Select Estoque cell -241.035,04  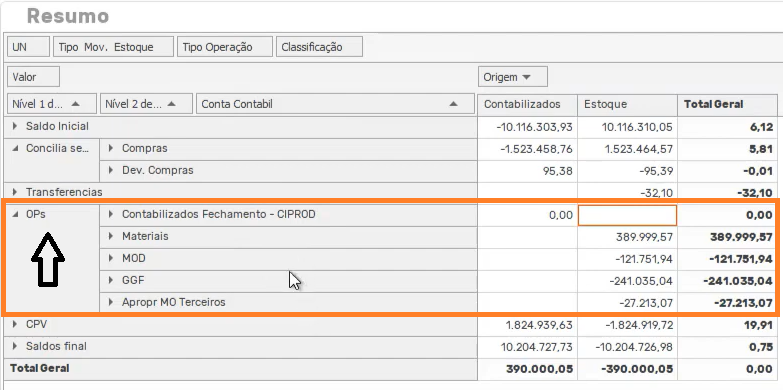pyautogui.click(x=627, y=281)
